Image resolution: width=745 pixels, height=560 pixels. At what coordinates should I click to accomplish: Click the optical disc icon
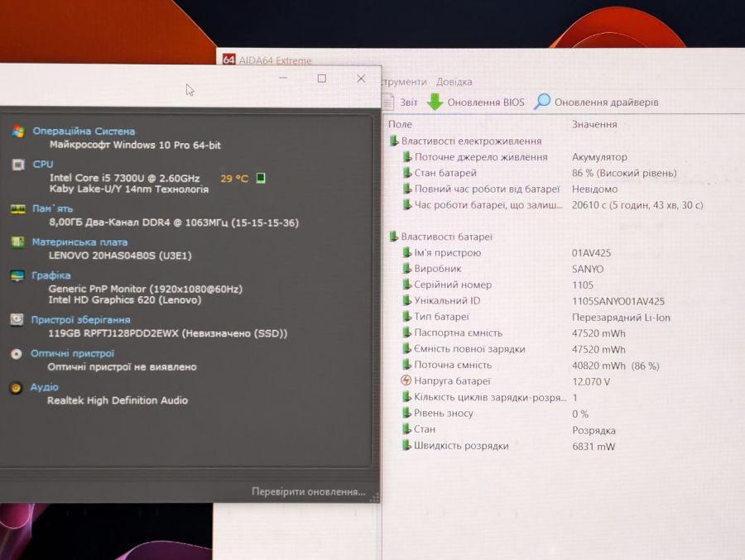17,354
